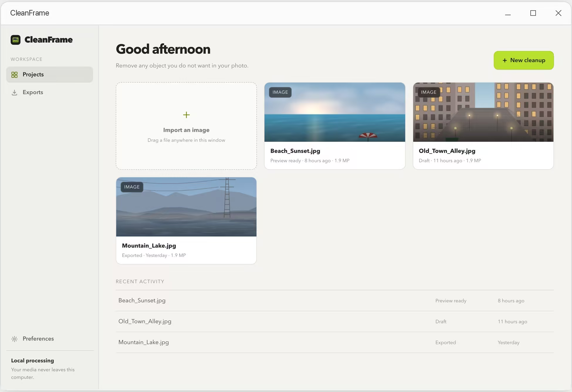Click the RECENT ACTIVITY section label
The image size is (572, 392).
tap(140, 282)
